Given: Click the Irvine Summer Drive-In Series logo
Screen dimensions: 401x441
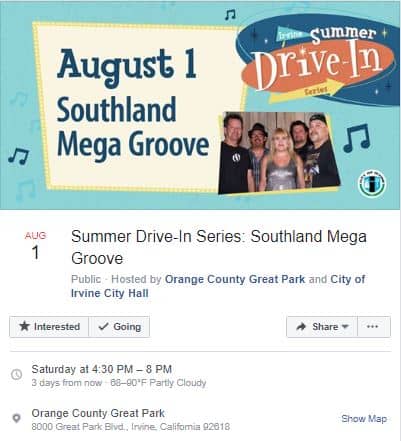Looking at the screenshot, I should point(318,60).
